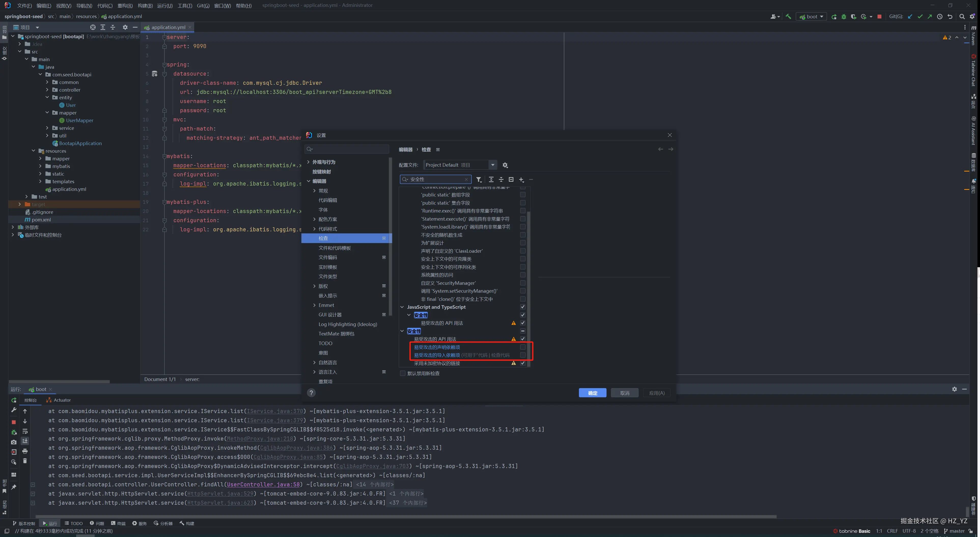
Task: Click the gear icon beside the profile dropdown
Action: pyautogui.click(x=505, y=165)
